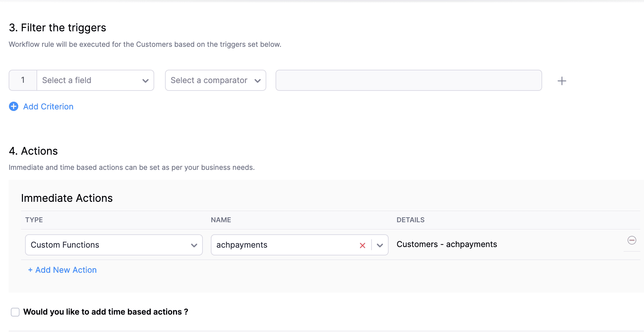Image resolution: width=644 pixels, height=336 pixels.
Task: Remove the achpayments action using the minus circle
Action: 632,240
